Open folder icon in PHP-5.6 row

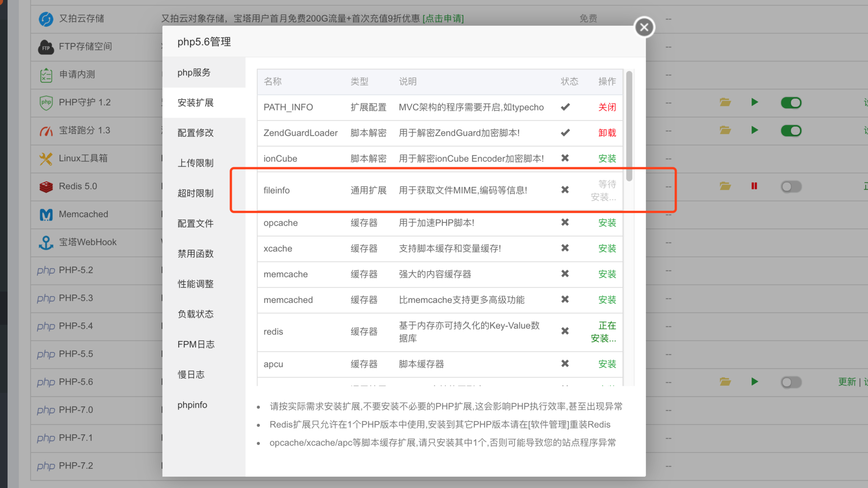coord(725,382)
